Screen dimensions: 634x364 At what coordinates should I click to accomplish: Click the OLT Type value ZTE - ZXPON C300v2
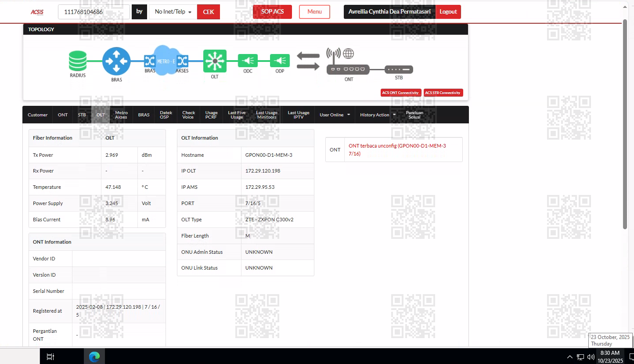[x=269, y=220]
